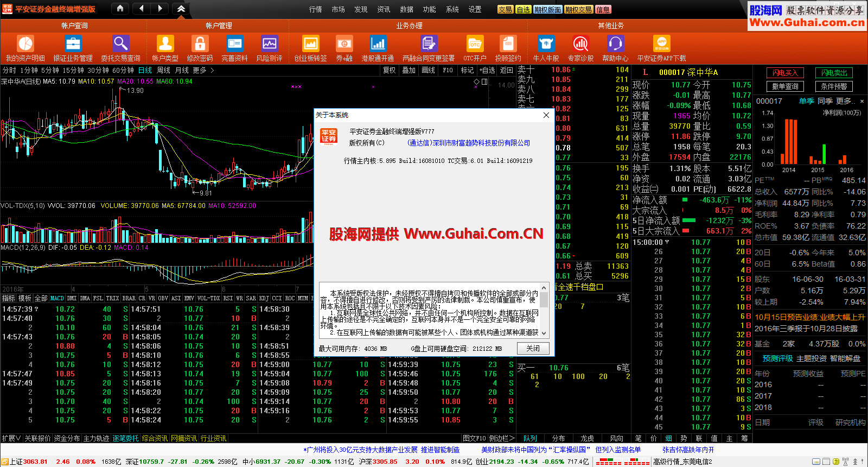Screen dimensions: 868x467
Task: Open 完善资料 profile card icon
Action: 234,44
